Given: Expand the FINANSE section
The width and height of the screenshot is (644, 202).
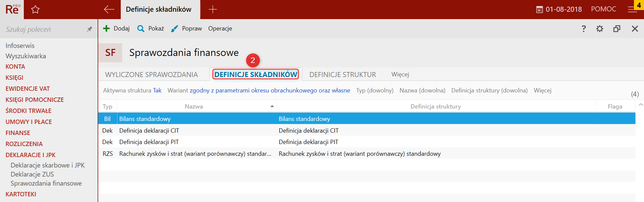Looking at the screenshot, I should click(x=18, y=133).
